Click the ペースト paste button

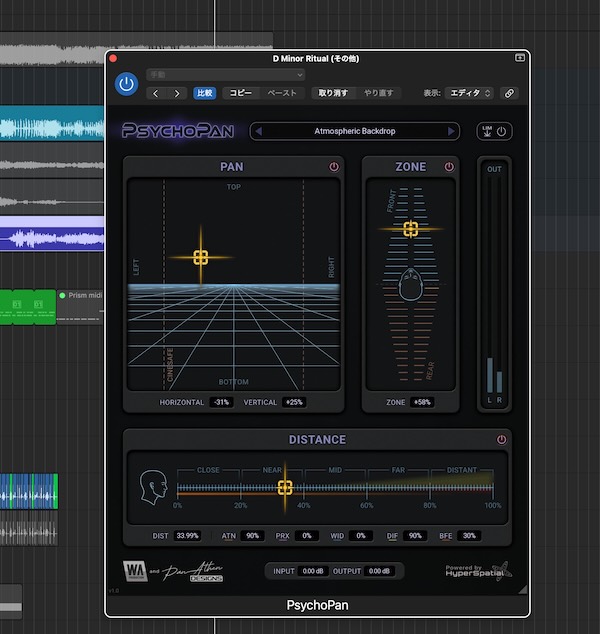click(282, 93)
